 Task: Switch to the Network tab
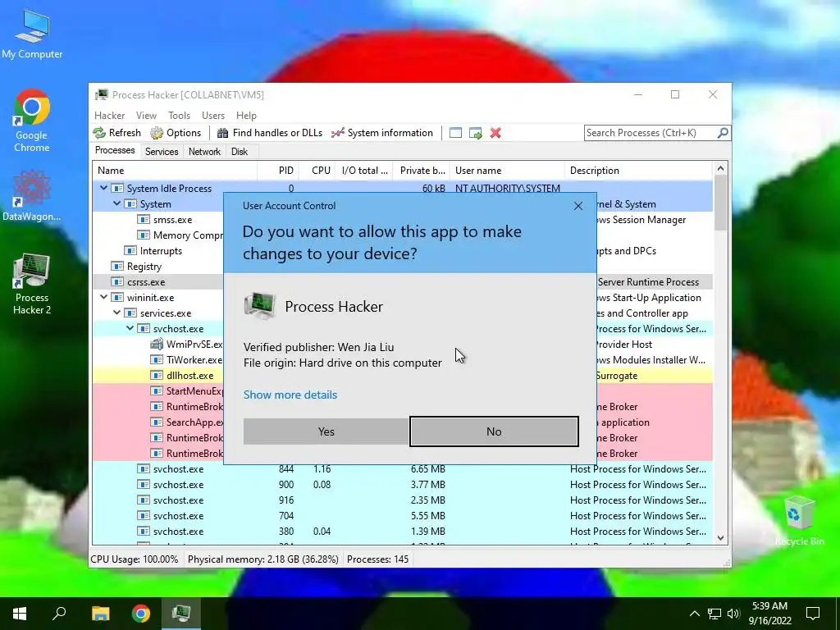coord(204,152)
